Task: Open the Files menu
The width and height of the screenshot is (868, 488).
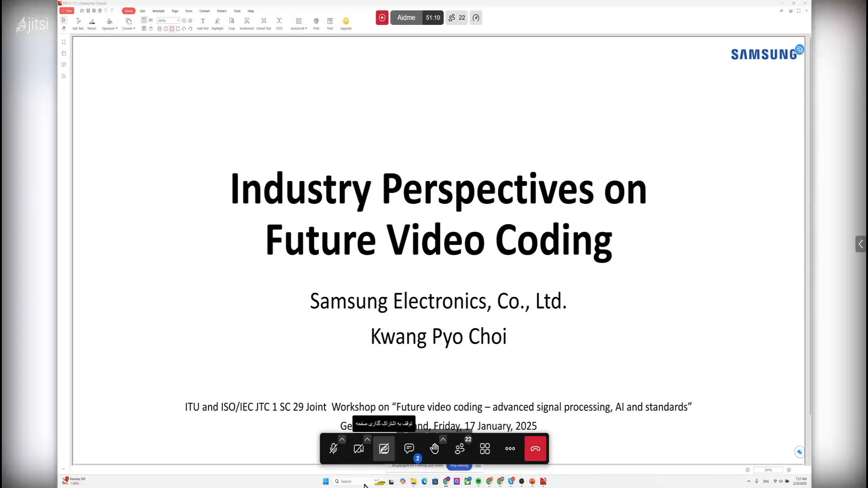Action: tap(67, 11)
